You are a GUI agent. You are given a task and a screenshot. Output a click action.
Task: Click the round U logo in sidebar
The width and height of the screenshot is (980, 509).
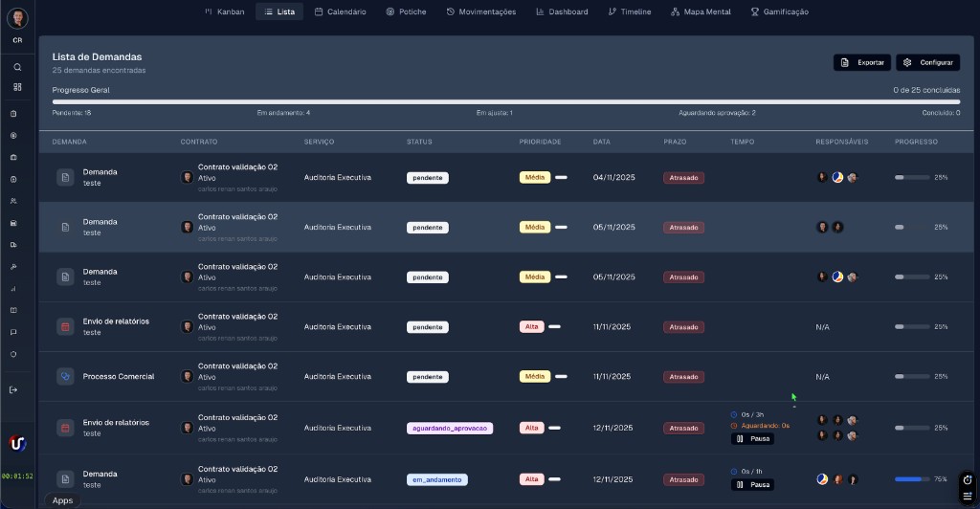tap(17, 443)
